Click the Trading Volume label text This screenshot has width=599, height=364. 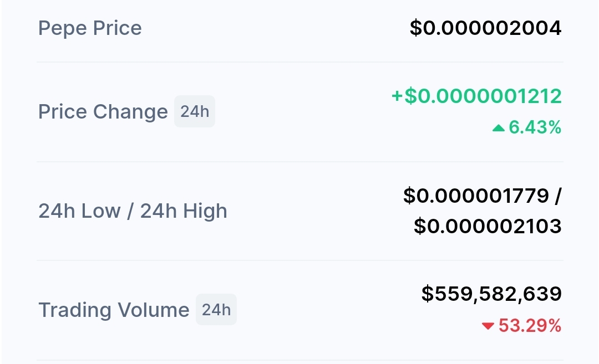click(114, 309)
